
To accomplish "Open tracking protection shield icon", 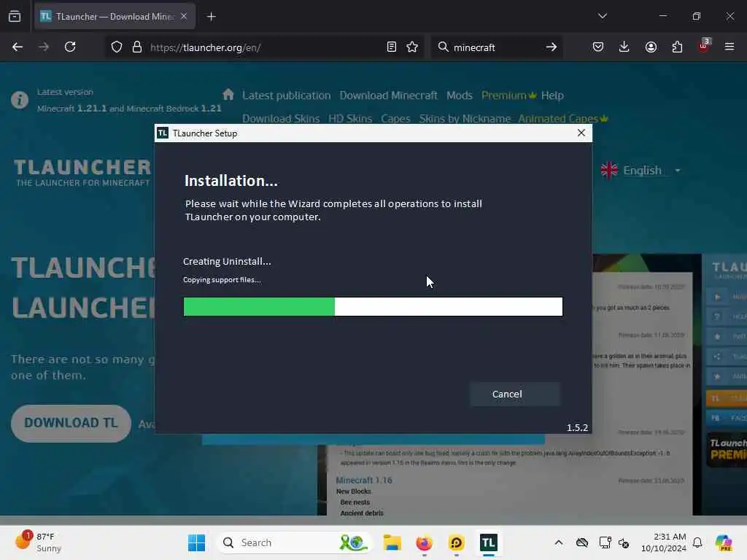I will point(117,47).
